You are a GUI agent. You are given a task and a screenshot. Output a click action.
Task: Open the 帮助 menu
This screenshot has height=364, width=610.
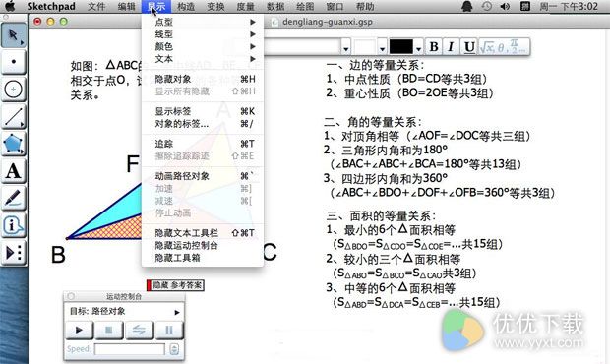click(x=365, y=6)
